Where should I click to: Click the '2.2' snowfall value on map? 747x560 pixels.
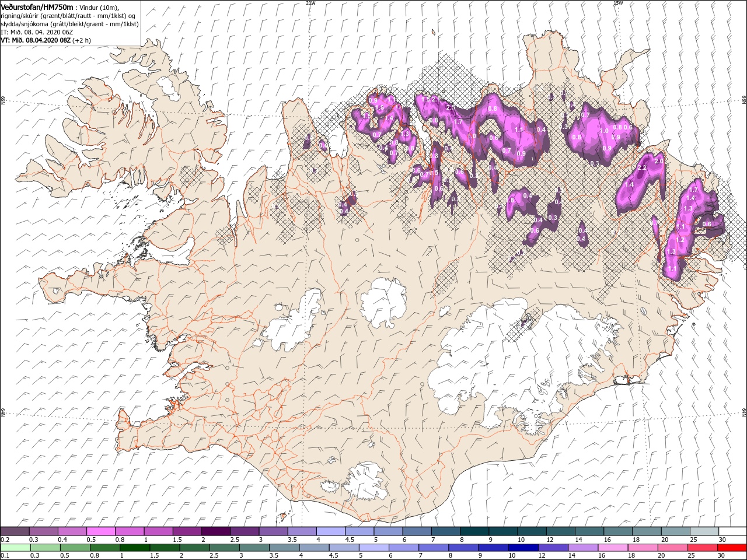[643, 167]
